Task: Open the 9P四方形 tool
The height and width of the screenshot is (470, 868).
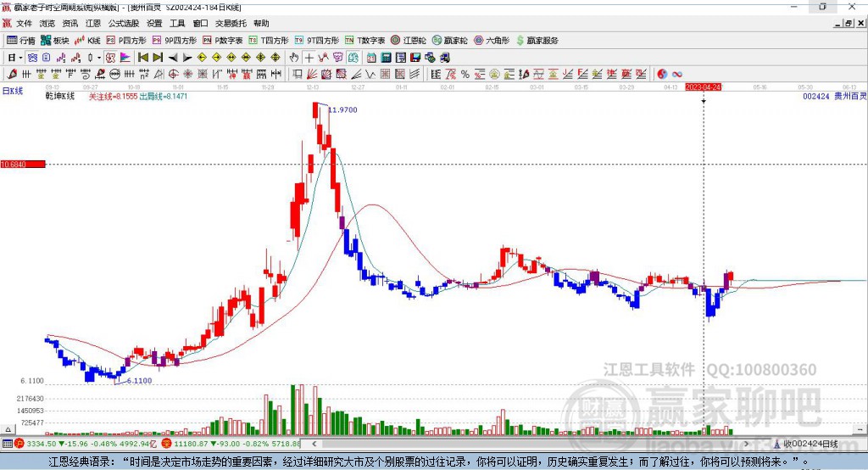Action: click(x=175, y=41)
